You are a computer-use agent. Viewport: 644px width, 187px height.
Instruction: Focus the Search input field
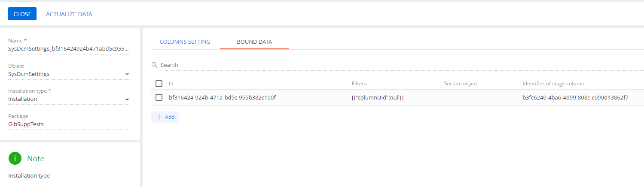click(x=402, y=65)
